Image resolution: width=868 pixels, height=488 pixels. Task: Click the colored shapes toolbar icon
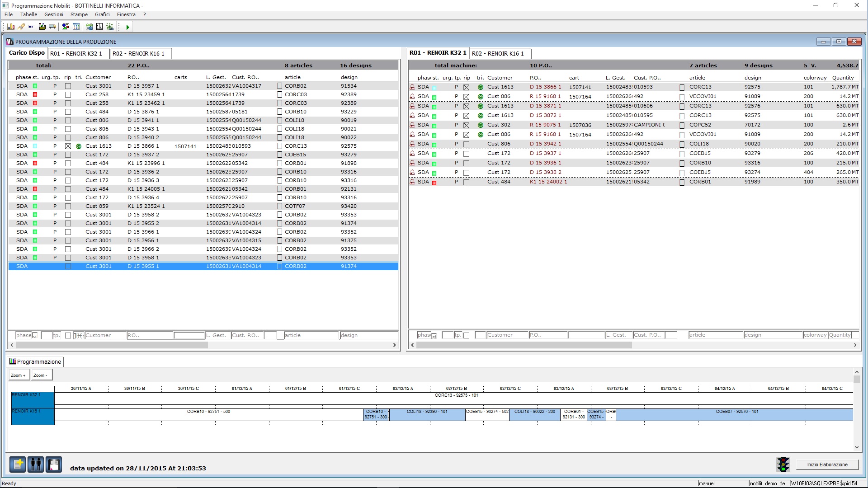(x=66, y=27)
